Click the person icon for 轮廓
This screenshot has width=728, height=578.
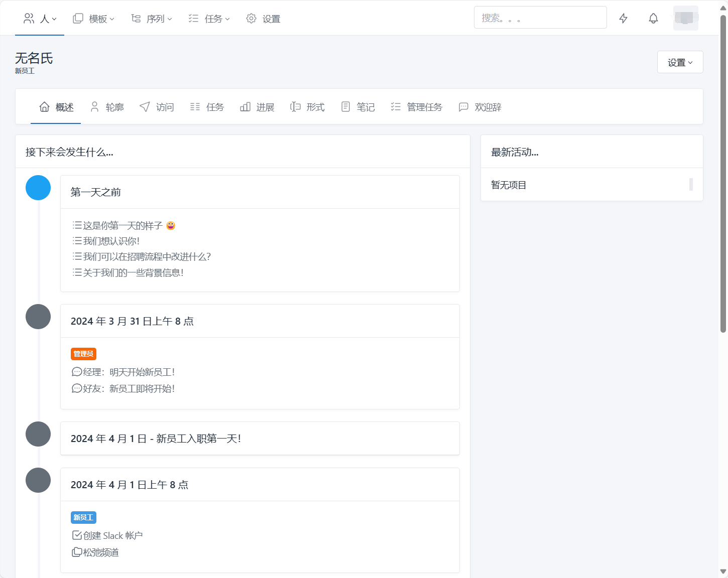[94, 107]
